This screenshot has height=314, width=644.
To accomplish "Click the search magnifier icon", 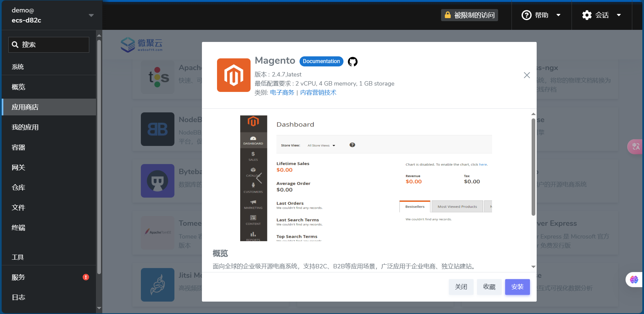I will pos(15,45).
